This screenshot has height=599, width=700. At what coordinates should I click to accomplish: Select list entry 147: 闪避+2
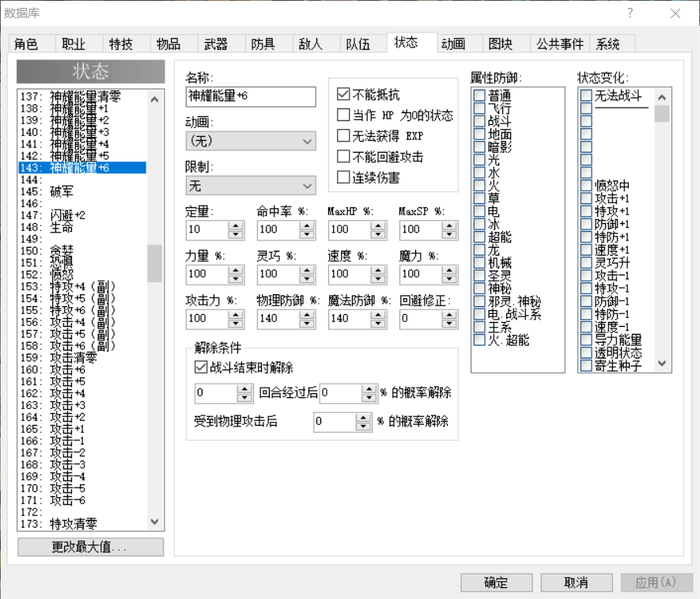(82, 215)
